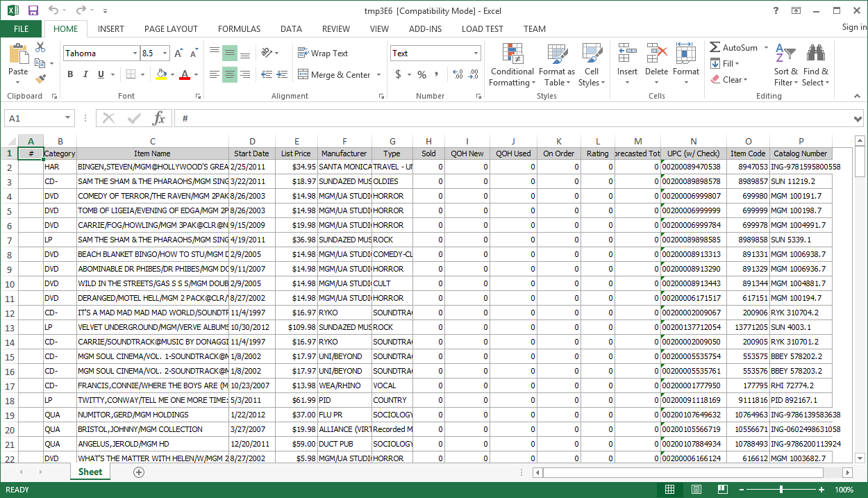The image size is (868, 498).
Task: Adjust the zoom slider handle
Action: [781, 490]
